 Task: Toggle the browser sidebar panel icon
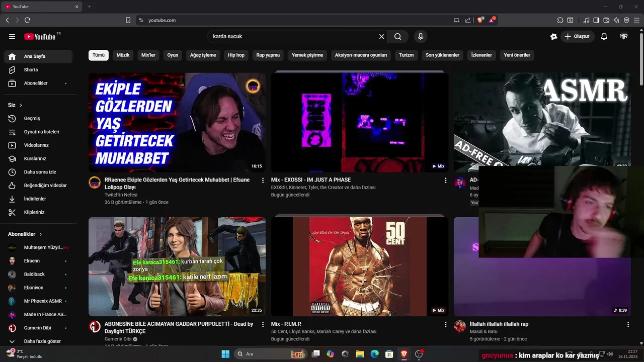(x=596, y=20)
